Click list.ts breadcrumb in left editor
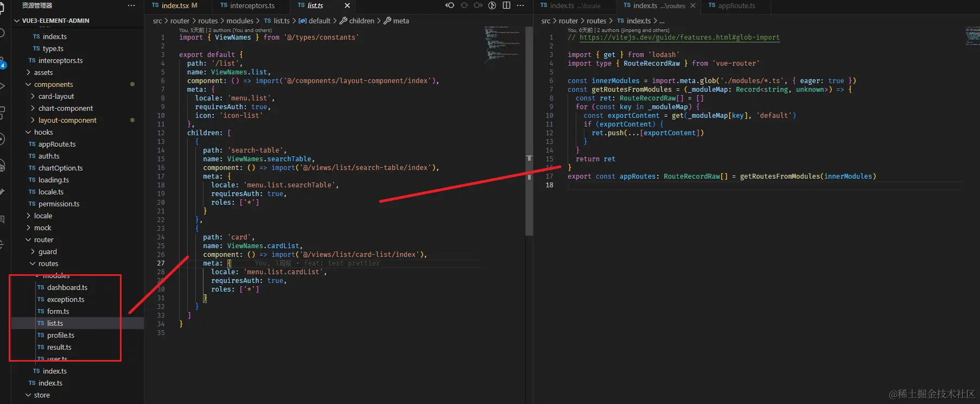The height and width of the screenshot is (404, 980). pyautogui.click(x=277, y=21)
